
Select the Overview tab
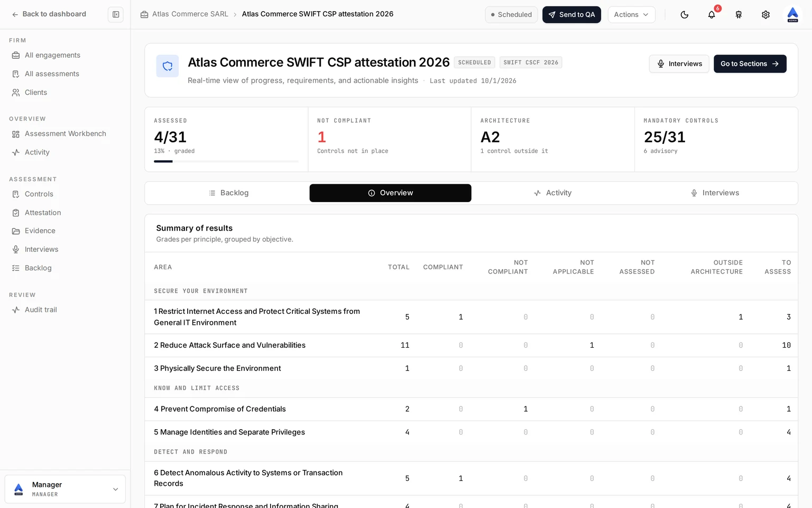tap(390, 193)
